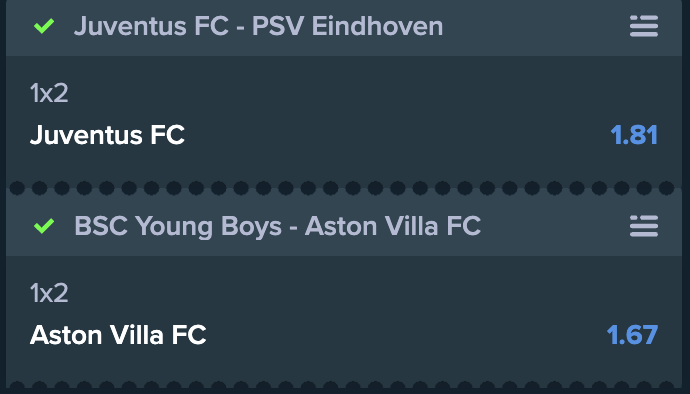
Task: Open the list icon for BSC Young Boys - Aston Villa
Action: [x=644, y=226]
